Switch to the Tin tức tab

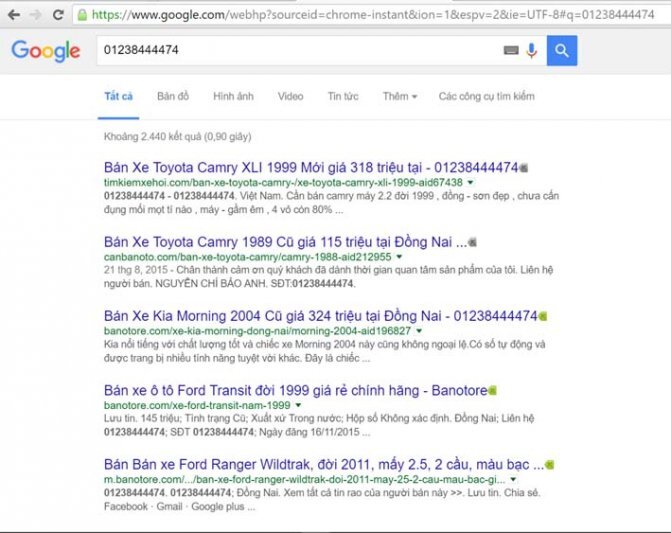[343, 96]
